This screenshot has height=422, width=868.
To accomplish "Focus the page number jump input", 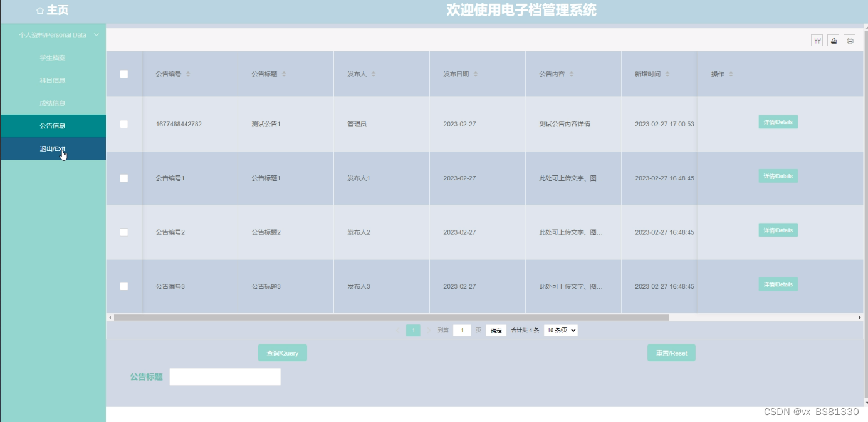I will (462, 331).
